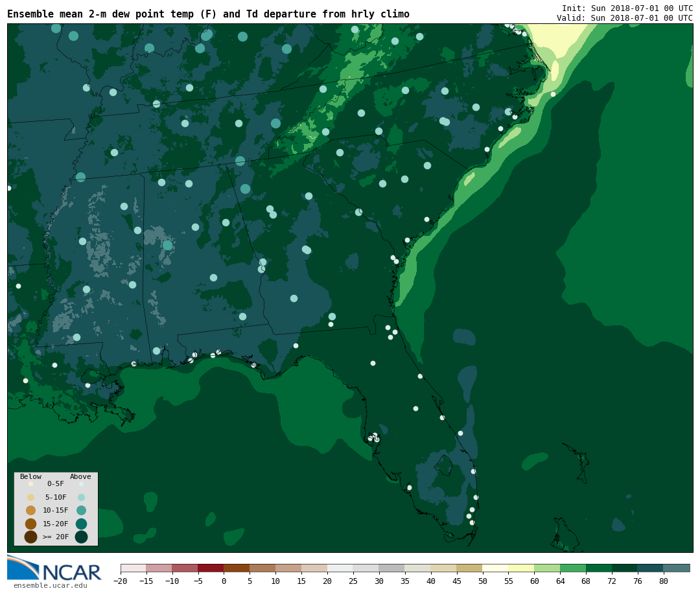
Task: Select the Above >= 20F darkest teal legend circle
Action: [x=81, y=537]
